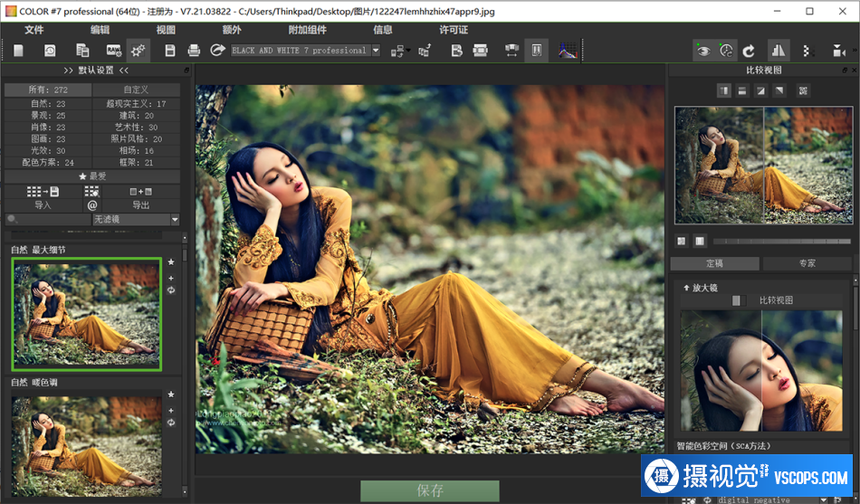Click the RAW settings toolbar icon
Screen dimensions: 860x504
[114, 51]
